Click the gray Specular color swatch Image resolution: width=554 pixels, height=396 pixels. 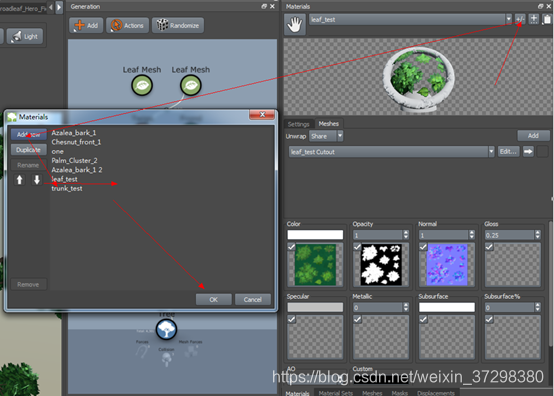point(315,307)
